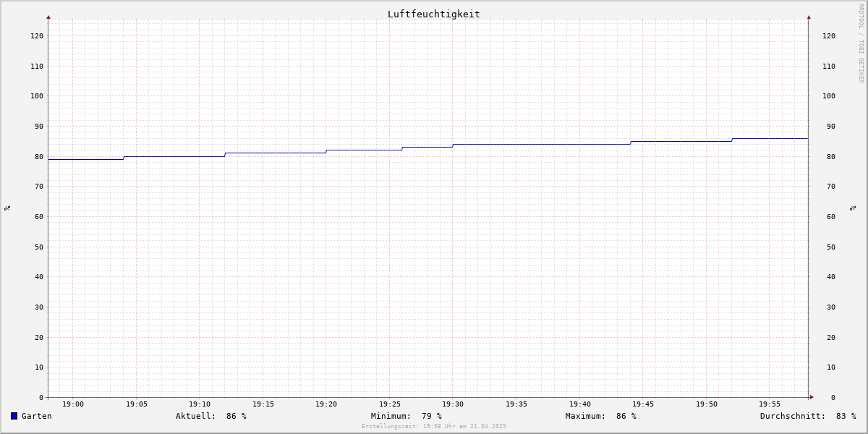This screenshot has width=868, height=434.
Task: Click the 19:45 time axis label
Action: tap(643, 404)
